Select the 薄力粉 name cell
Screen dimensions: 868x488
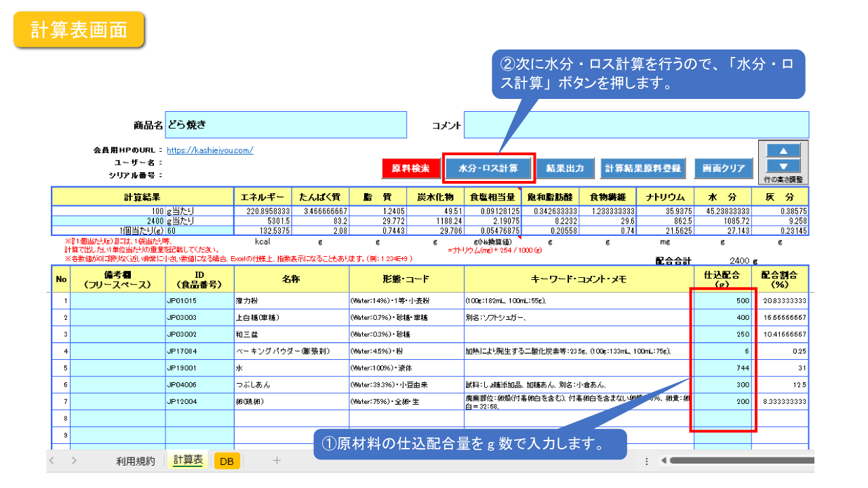(x=292, y=300)
